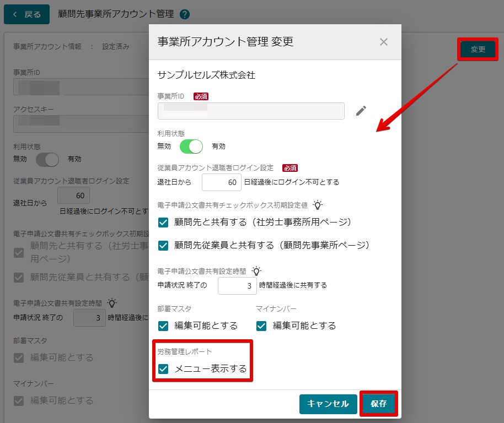
Task: Toggle background page 利用状態 switch
Action: [x=47, y=160]
